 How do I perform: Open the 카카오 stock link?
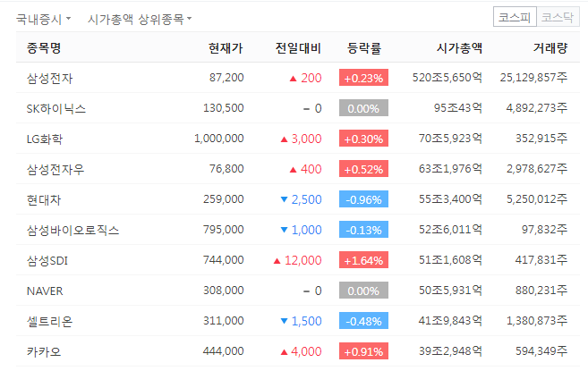click(x=44, y=351)
